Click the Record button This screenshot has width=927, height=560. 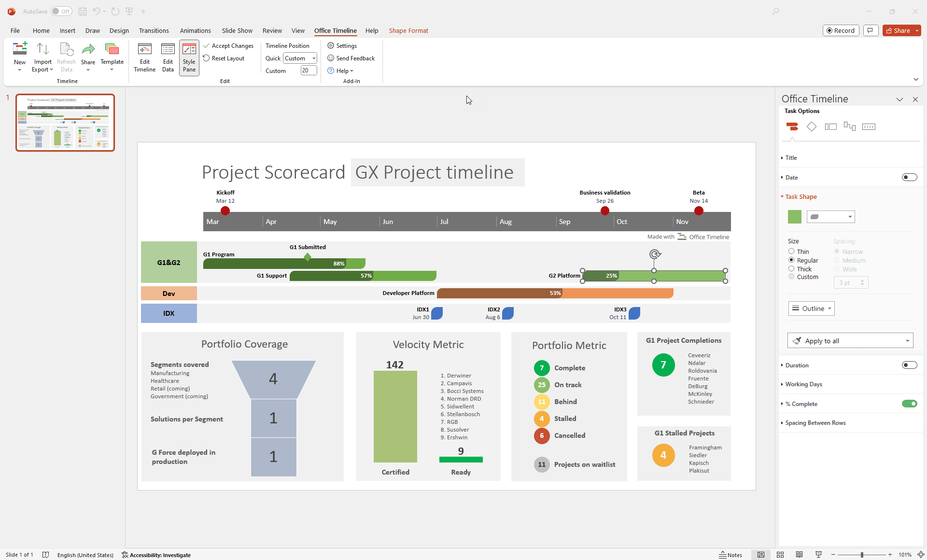(841, 30)
